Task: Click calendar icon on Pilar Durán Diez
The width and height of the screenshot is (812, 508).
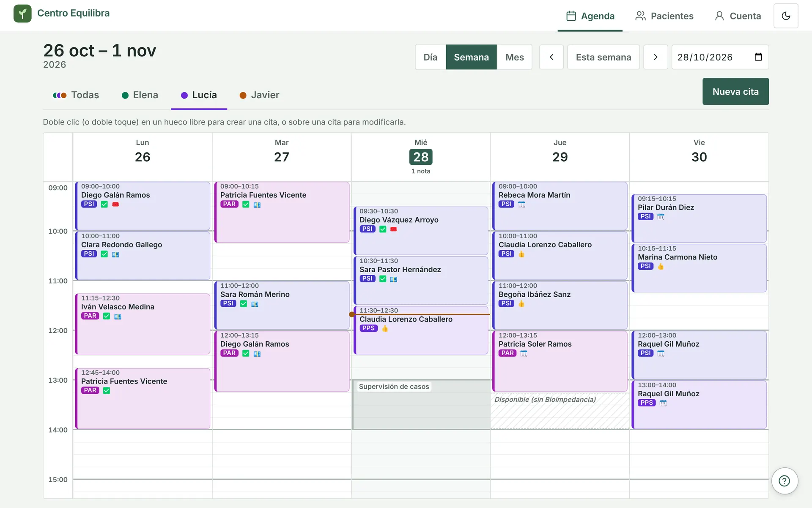Action: 661,217
